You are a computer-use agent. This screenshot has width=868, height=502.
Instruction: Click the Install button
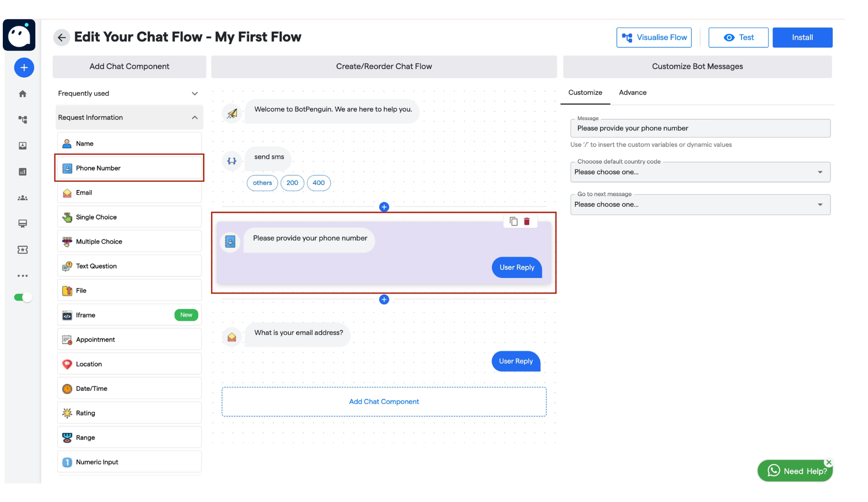click(x=802, y=37)
